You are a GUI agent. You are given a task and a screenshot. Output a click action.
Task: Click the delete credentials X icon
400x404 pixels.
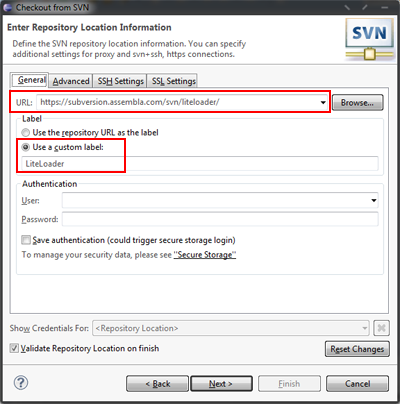[x=381, y=328]
